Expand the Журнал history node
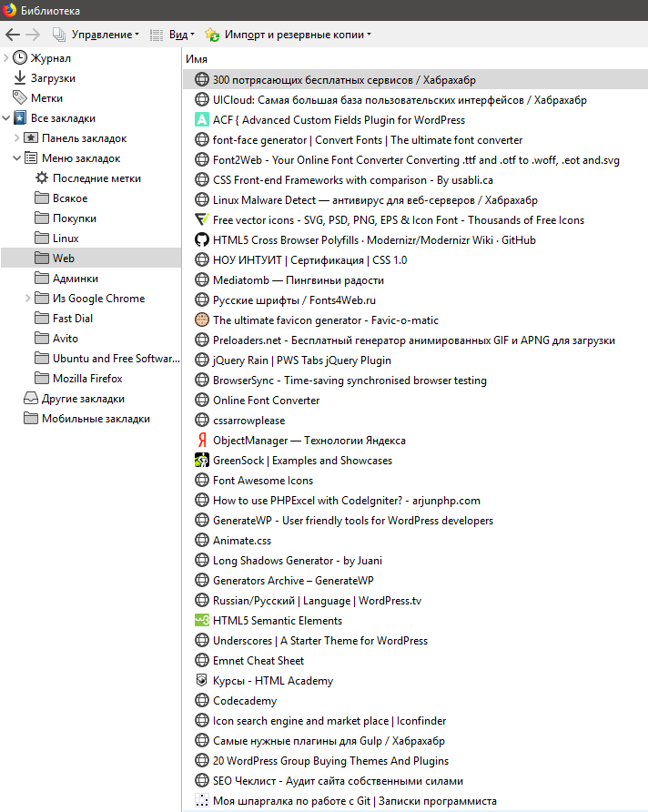 click(x=6, y=58)
